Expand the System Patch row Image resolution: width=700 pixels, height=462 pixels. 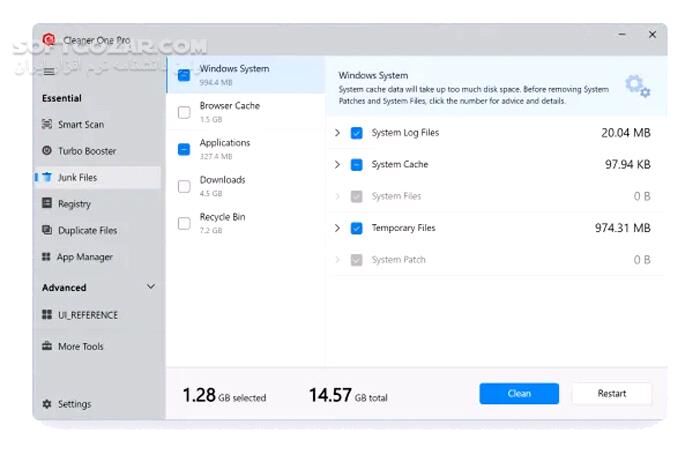pos(338,259)
